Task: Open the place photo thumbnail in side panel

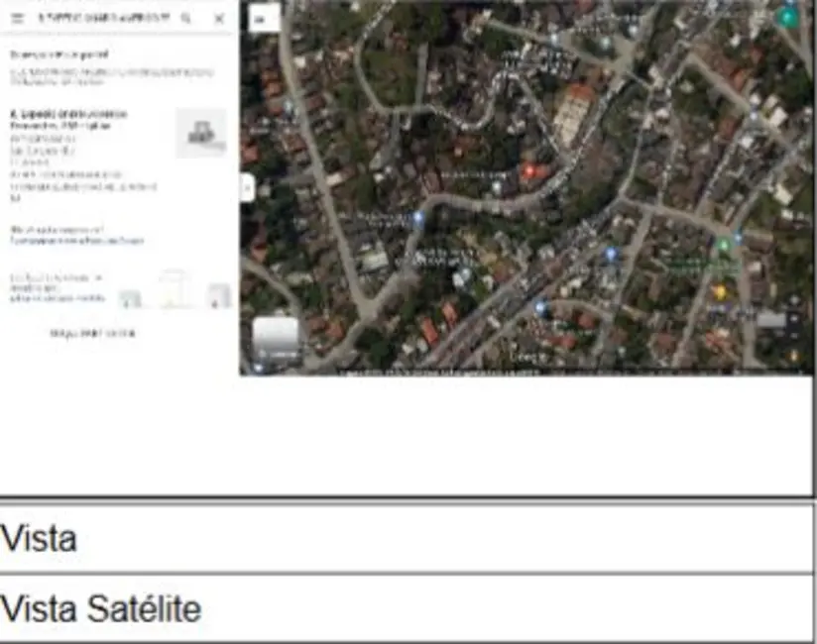Action: point(201,133)
